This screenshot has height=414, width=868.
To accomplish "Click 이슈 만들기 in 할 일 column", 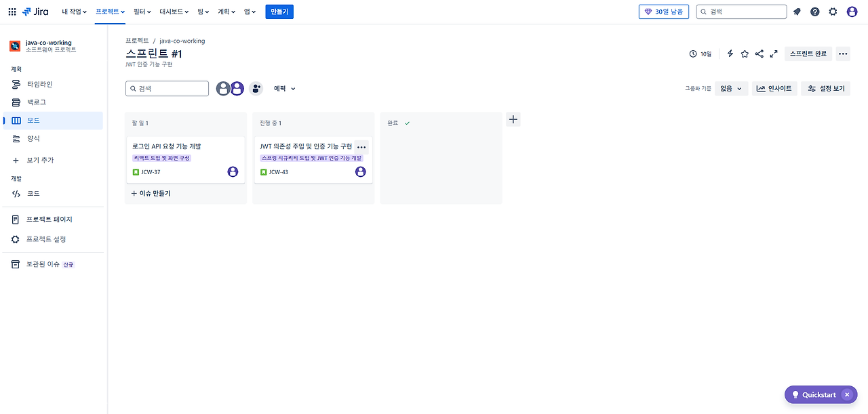I will (151, 193).
